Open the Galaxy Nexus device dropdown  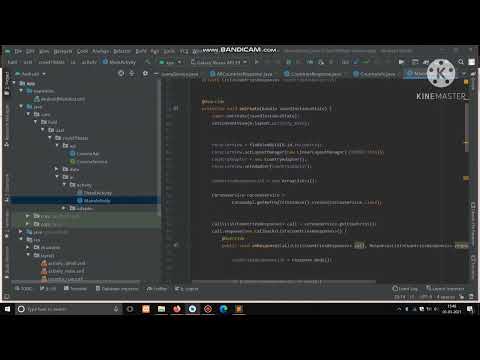pos(219,62)
